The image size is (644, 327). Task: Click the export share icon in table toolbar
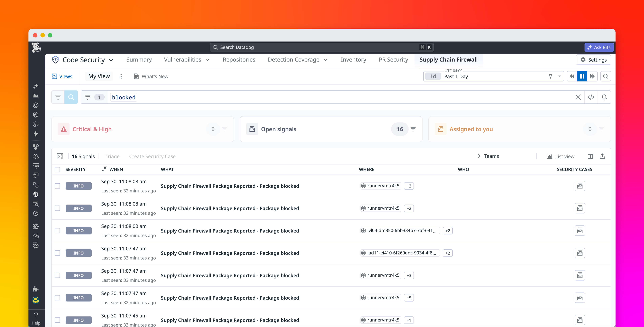point(602,156)
